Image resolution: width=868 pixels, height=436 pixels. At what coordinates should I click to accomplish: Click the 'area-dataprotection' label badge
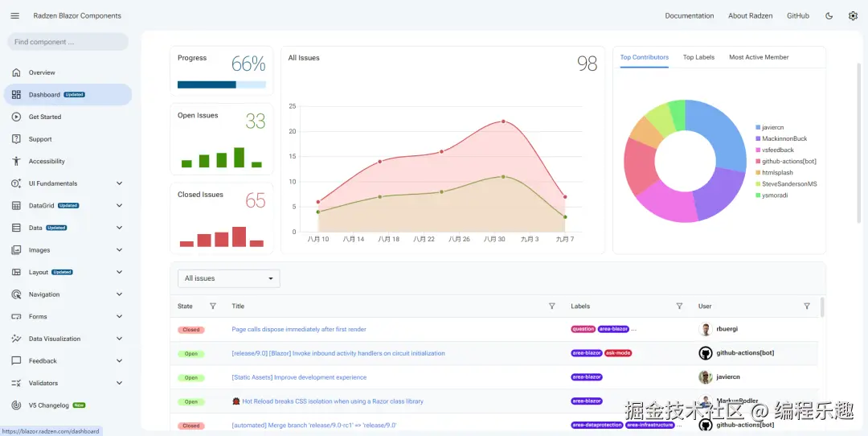(x=596, y=426)
